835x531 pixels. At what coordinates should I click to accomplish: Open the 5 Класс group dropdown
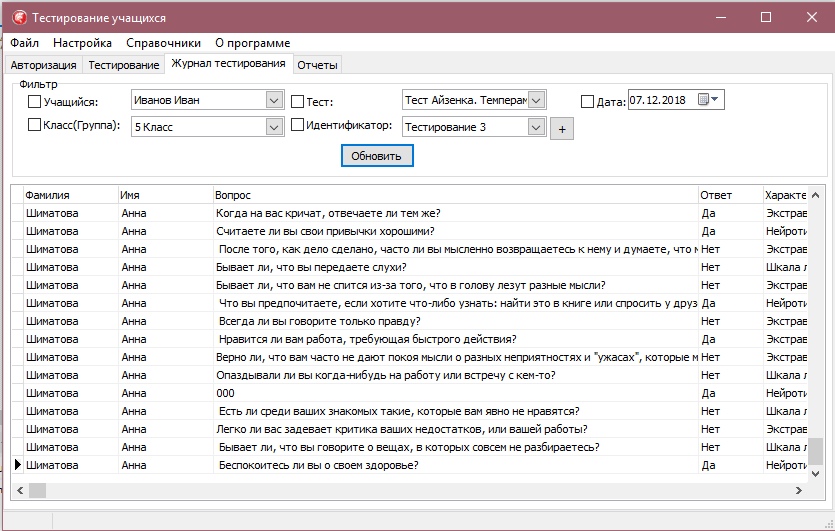274,127
